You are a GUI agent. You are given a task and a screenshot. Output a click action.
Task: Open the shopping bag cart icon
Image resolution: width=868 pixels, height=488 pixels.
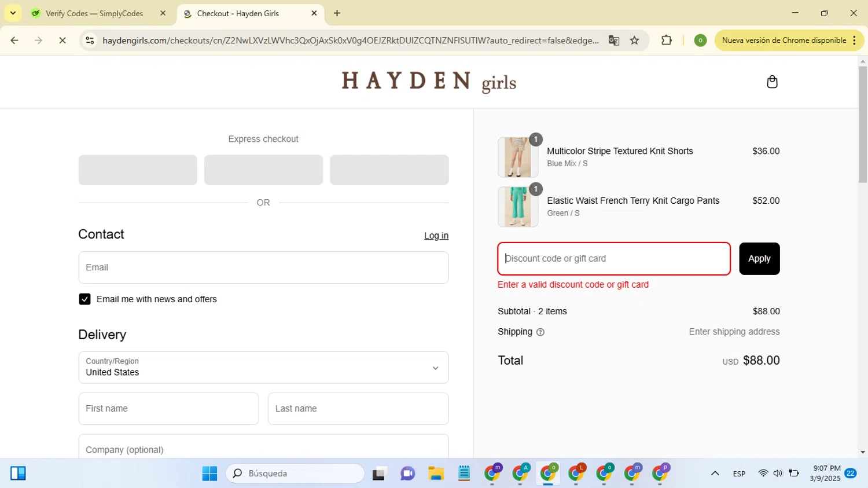(x=772, y=82)
